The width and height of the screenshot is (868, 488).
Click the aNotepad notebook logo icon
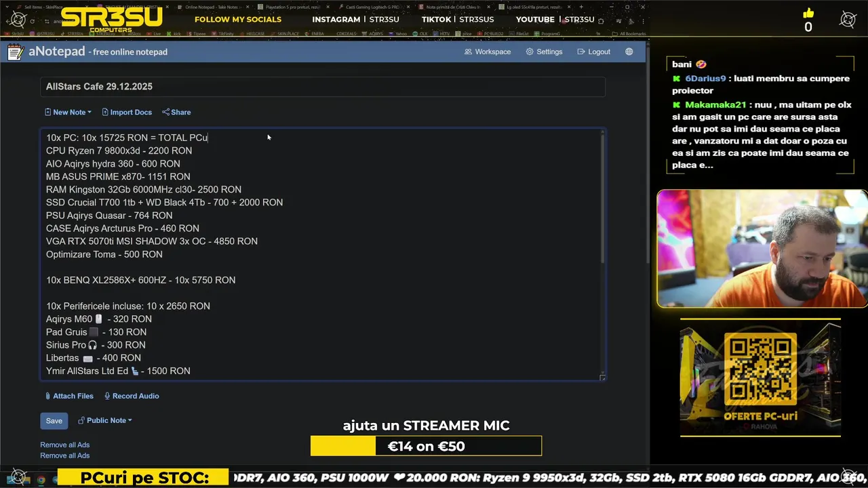(16, 52)
